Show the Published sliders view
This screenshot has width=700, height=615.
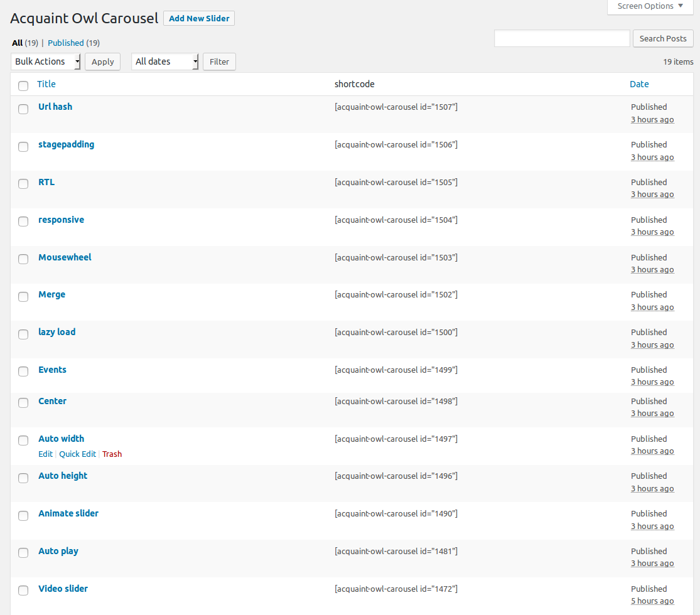(65, 43)
